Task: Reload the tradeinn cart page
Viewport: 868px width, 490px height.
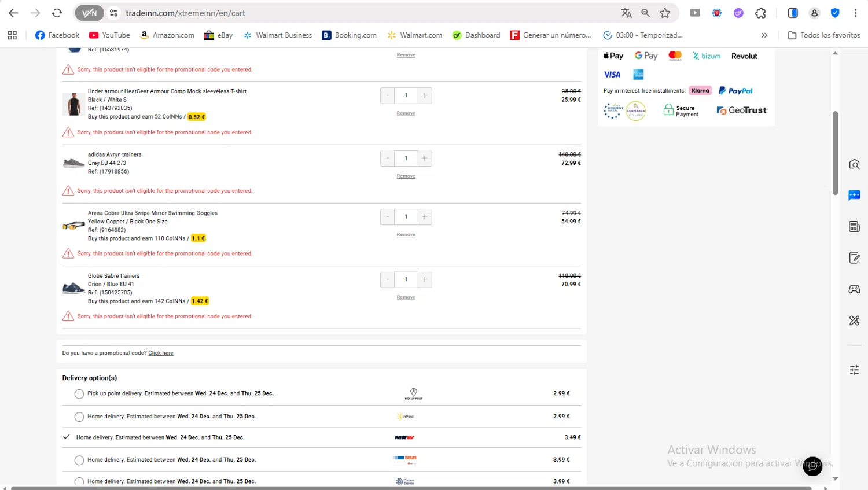Action: 57,13
